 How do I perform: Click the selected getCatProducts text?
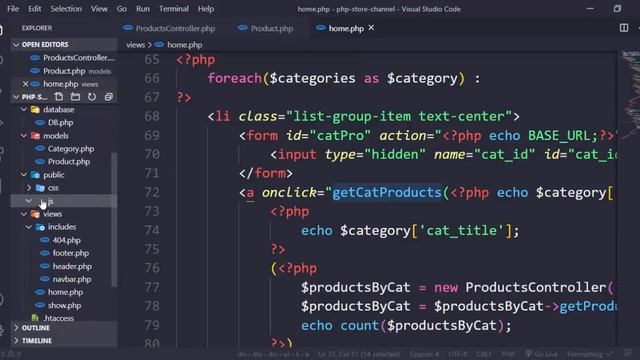click(387, 192)
